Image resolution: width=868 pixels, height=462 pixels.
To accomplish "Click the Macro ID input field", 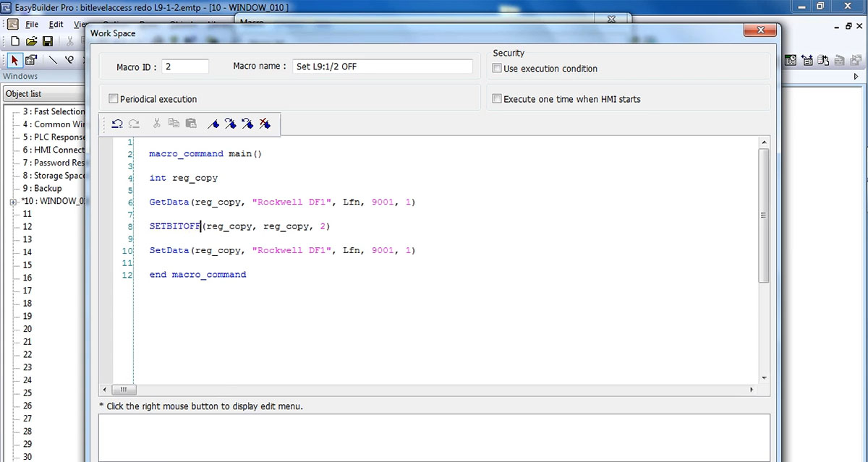I will [185, 67].
